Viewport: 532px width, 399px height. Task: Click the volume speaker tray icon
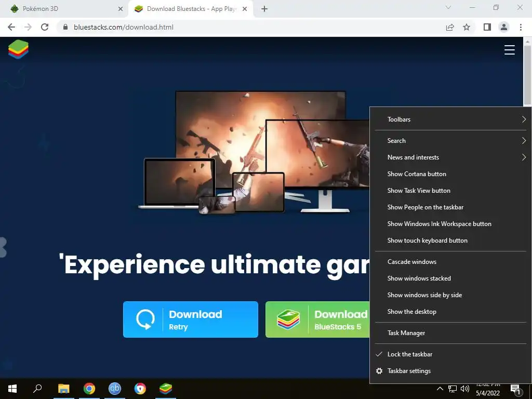(465, 389)
